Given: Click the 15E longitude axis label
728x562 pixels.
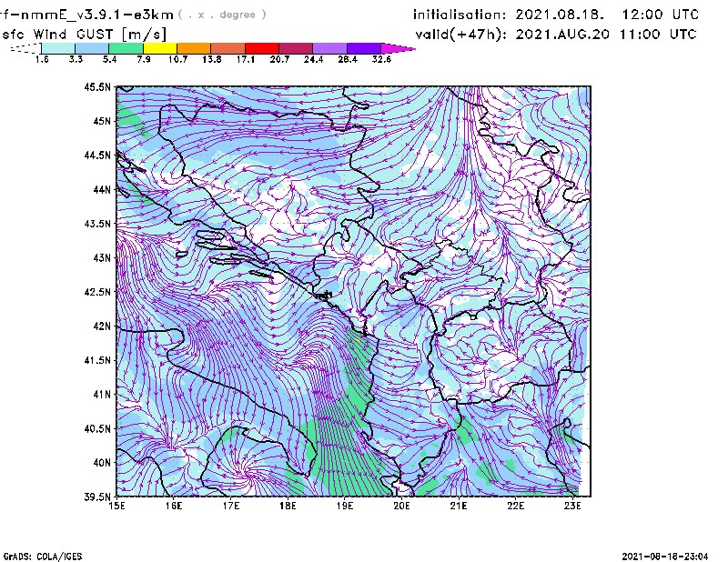Looking at the screenshot, I should click(x=116, y=506).
